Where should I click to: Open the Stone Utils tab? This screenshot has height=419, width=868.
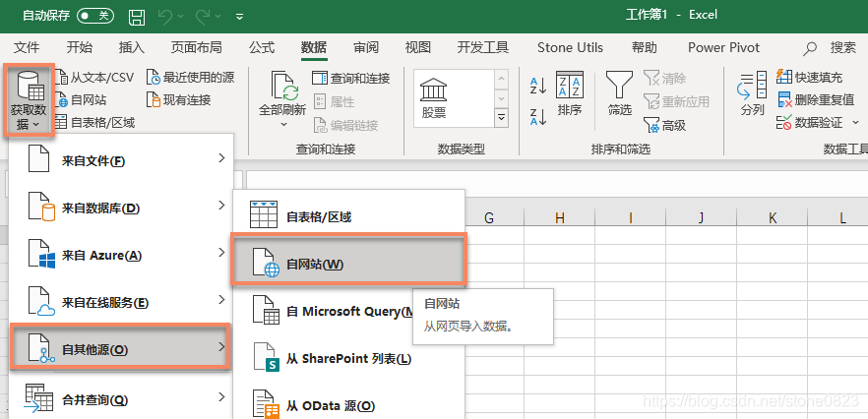coord(570,47)
